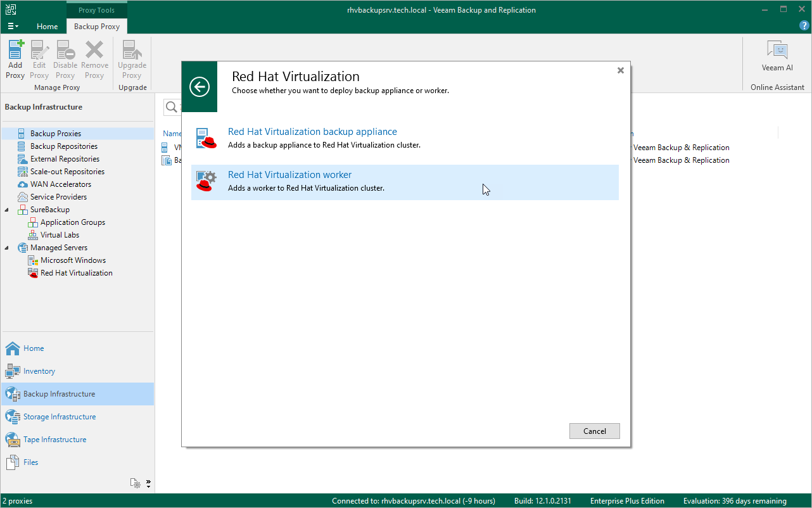Click the Upgrade Proxy ribbon icon
Viewport: 812px width, 508px height.
coord(132,60)
